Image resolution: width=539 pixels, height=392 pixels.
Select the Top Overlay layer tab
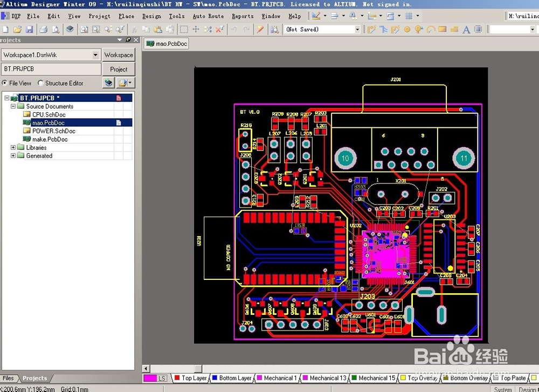(419, 378)
